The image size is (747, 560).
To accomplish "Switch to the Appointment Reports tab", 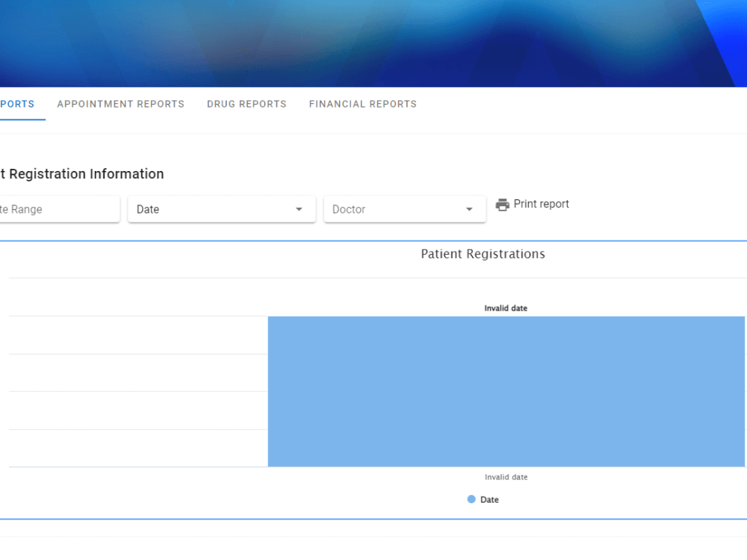I will point(120,104).
